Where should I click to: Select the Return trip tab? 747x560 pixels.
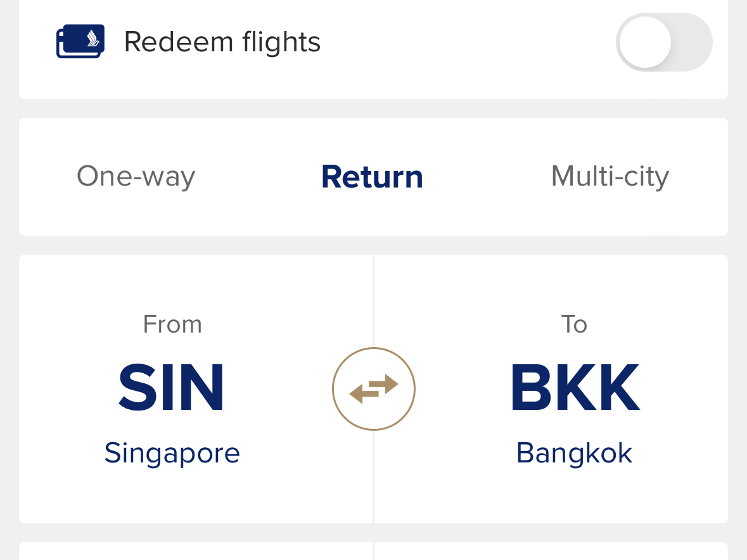[372, 176]
